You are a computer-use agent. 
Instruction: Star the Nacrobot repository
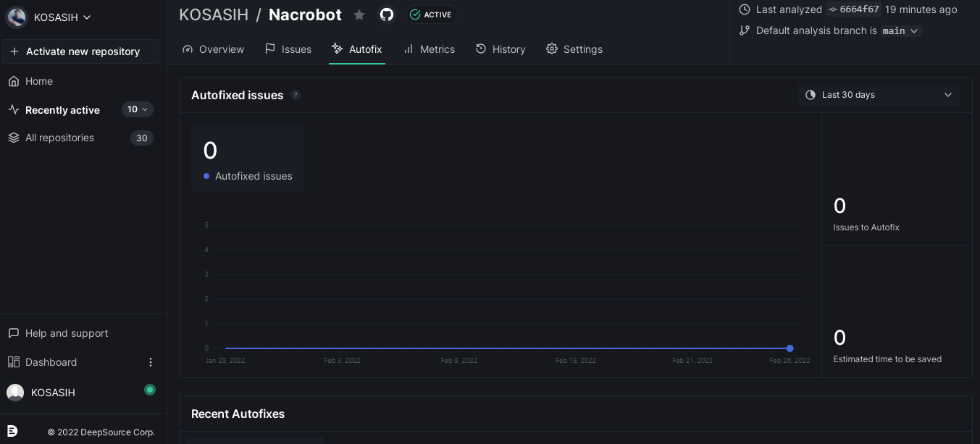coord(359,14)
